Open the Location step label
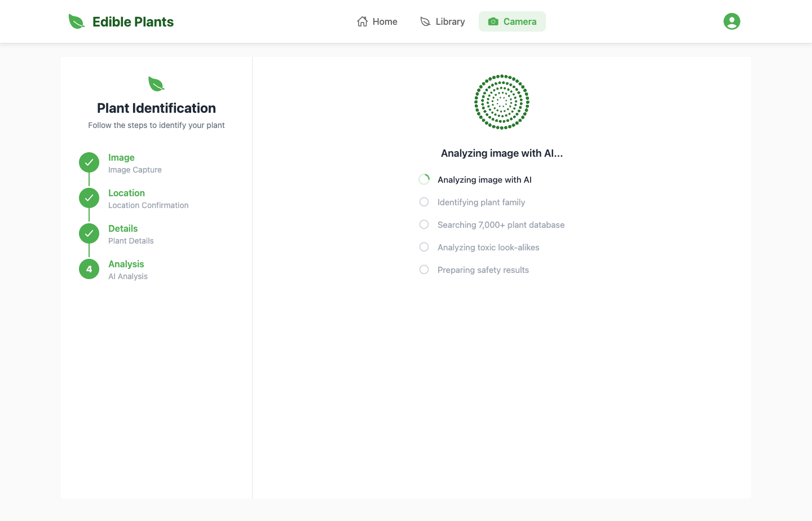The image size is (812, 521). (126, 193)
